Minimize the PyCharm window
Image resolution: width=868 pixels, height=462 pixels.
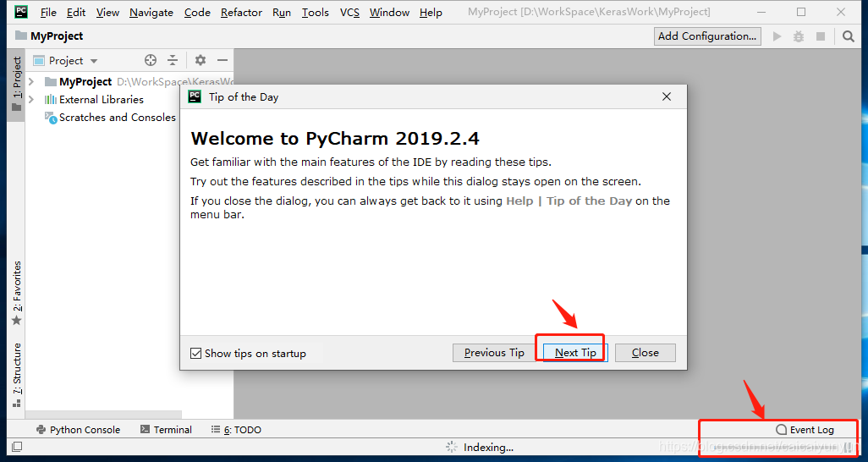pos(761,12)
